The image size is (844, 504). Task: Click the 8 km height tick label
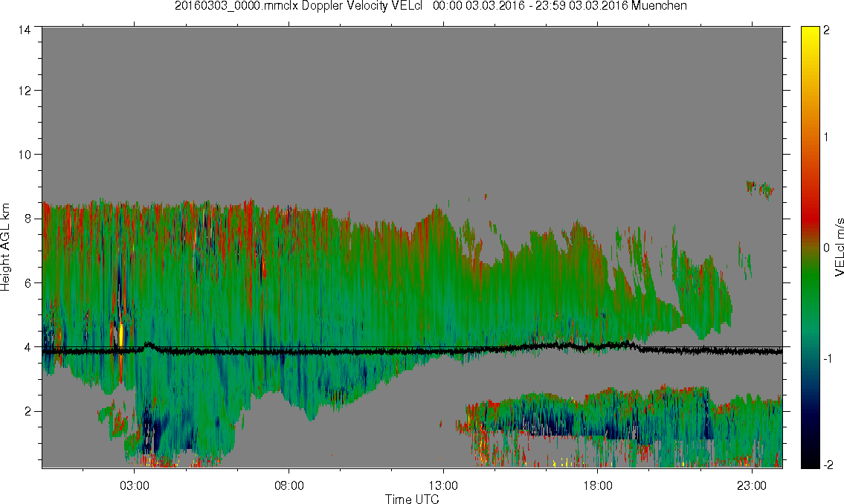(x=27, y=219)
